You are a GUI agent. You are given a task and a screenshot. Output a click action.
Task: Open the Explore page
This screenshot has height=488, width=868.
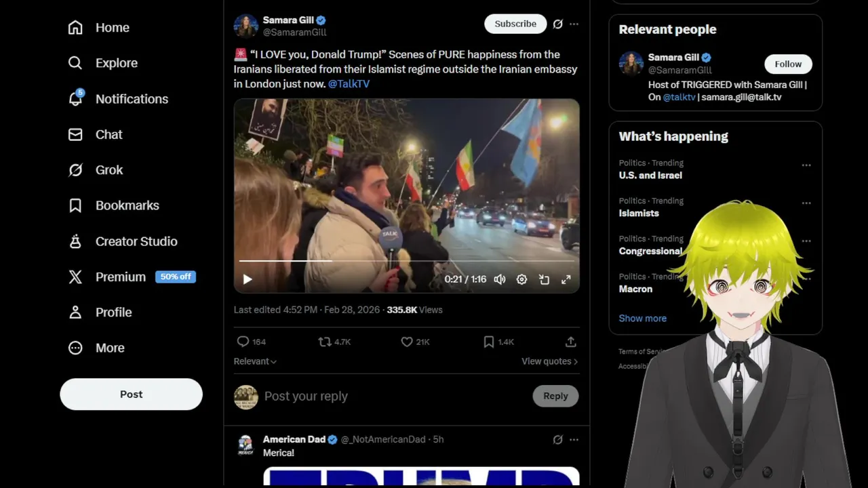coord(103,63)
